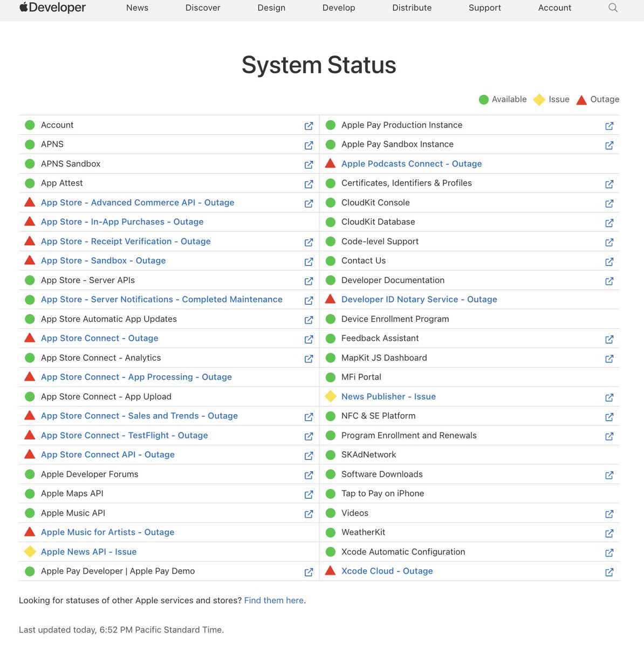Click the 'Xcode Automatic Configuration' text
The height and width of the screenshot is (647, 644).
[403, 552]
